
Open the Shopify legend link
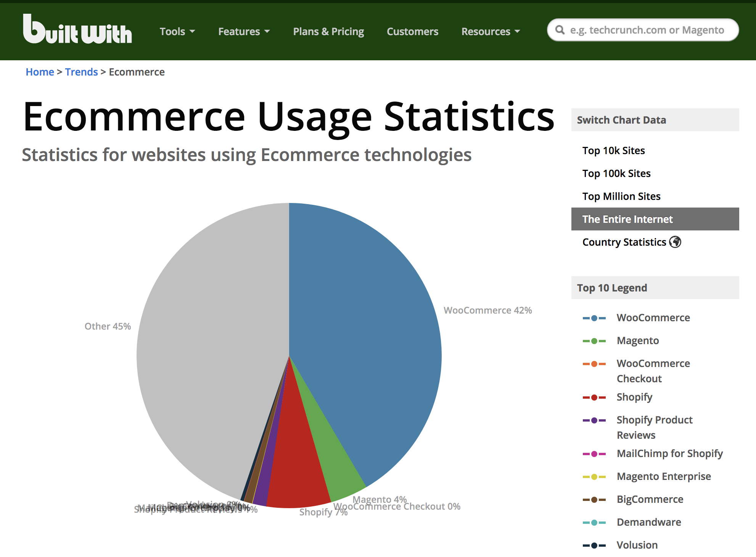635,397
